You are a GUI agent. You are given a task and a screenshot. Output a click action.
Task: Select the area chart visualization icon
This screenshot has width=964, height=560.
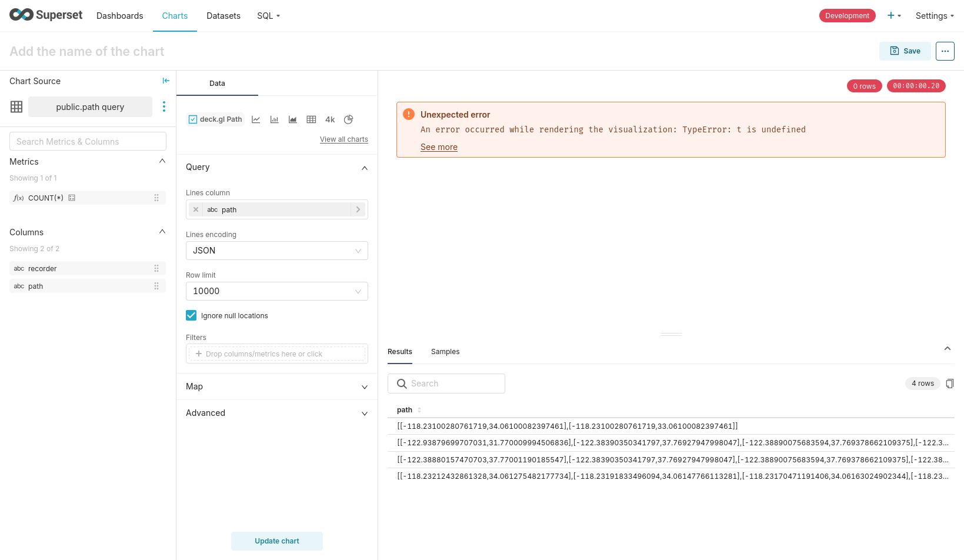[293, 119]
